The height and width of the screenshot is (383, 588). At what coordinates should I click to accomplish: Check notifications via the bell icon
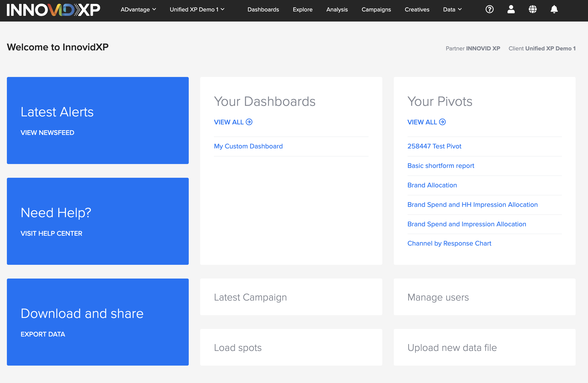pos(554,9)
